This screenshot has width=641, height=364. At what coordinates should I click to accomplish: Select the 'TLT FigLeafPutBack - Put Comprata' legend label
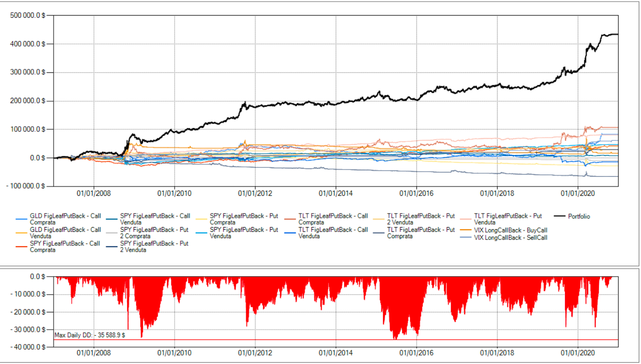tap(421, 233)
